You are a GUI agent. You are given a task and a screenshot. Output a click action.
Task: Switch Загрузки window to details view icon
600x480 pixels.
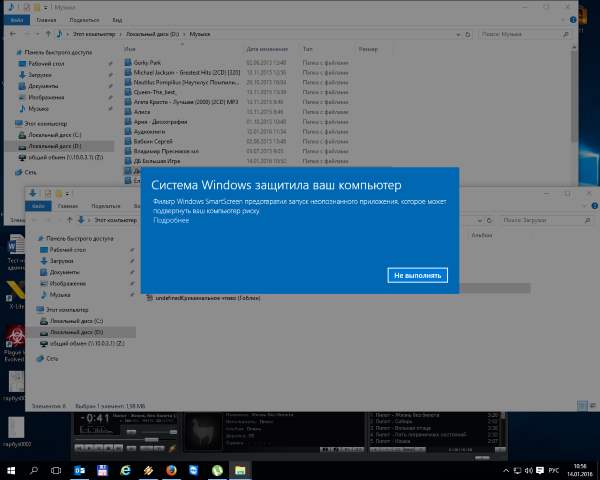click(582, 406)
